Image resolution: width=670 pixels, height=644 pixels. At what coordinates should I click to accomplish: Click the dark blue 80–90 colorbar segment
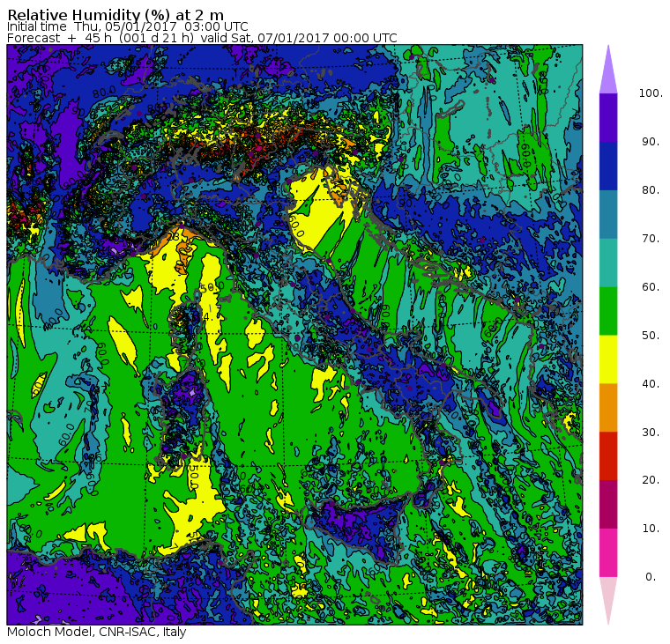tap(608, 167)
